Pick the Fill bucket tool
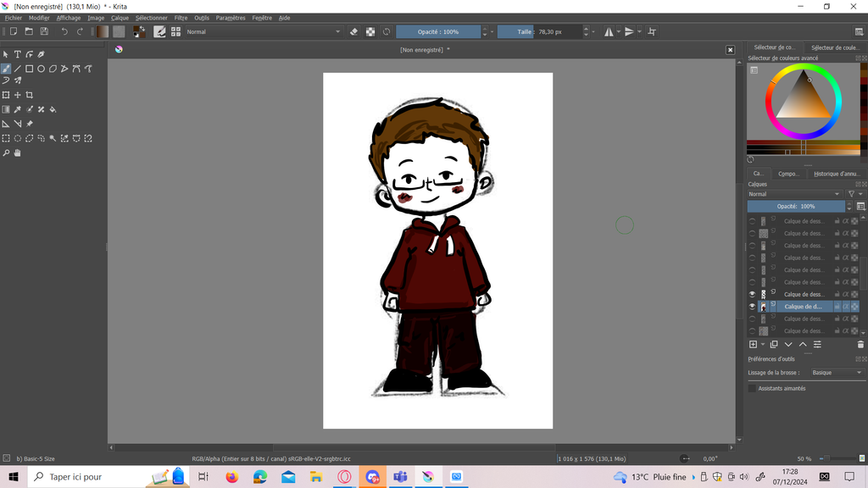 (x=53, y=109)
